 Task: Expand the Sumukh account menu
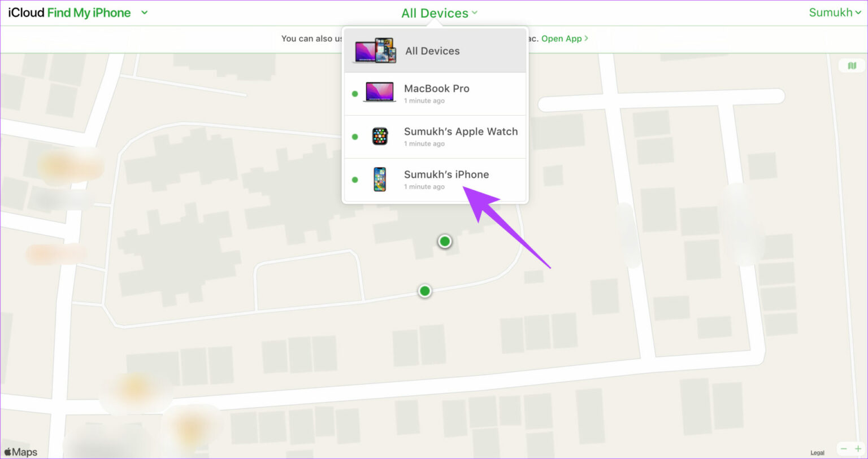(x=835, y=12)
